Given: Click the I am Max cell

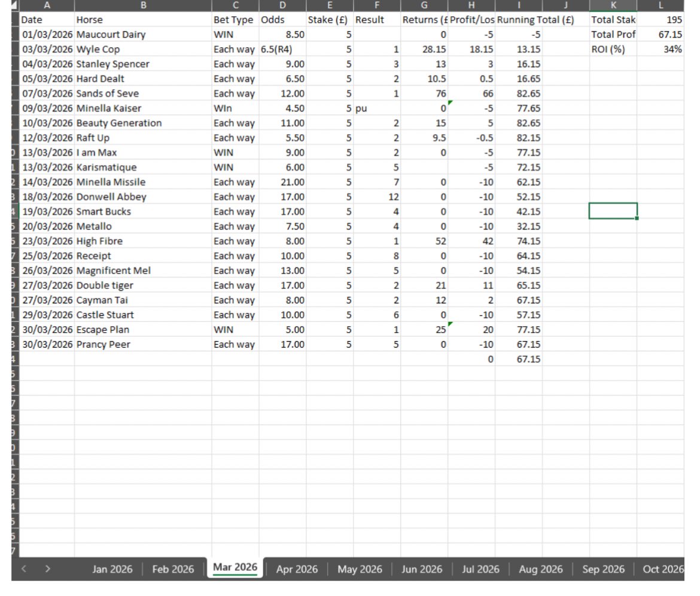Looking at the screenshot, I should coord(143,152).
